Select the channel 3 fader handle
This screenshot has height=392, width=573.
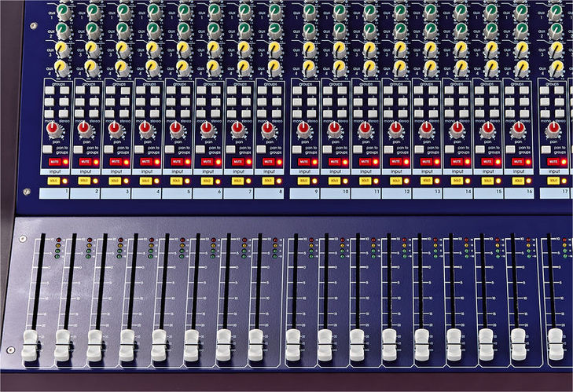[x=94, y=346]
